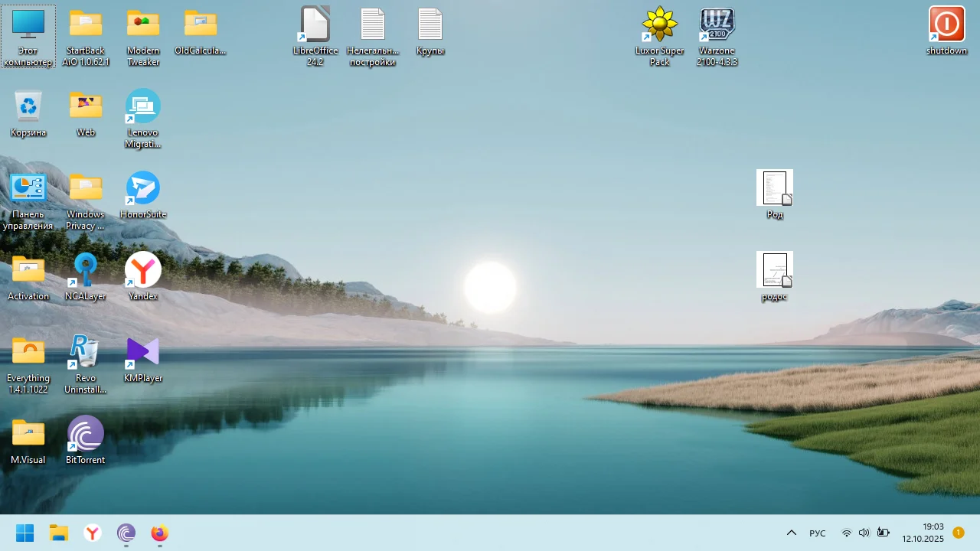Screen dimensions: 980x551
Task: Select the Корзина recycle bin icon
Action: [x=28, y=113]
